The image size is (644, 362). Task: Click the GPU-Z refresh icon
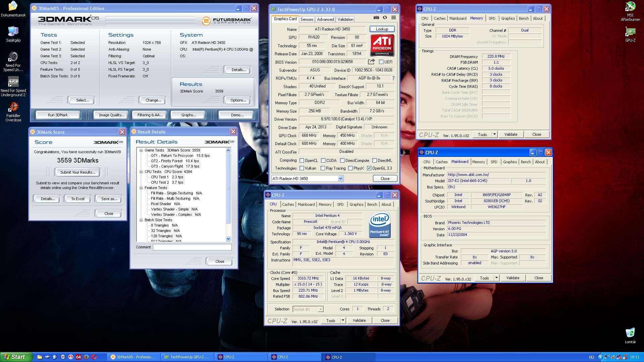pyautogui.click(x=385, y=18)
